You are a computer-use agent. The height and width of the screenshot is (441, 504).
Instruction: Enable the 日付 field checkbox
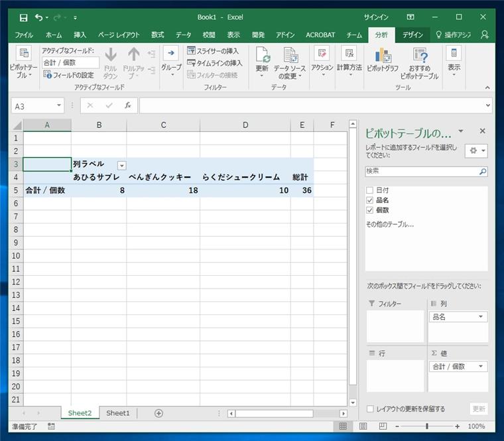(370, 190)
